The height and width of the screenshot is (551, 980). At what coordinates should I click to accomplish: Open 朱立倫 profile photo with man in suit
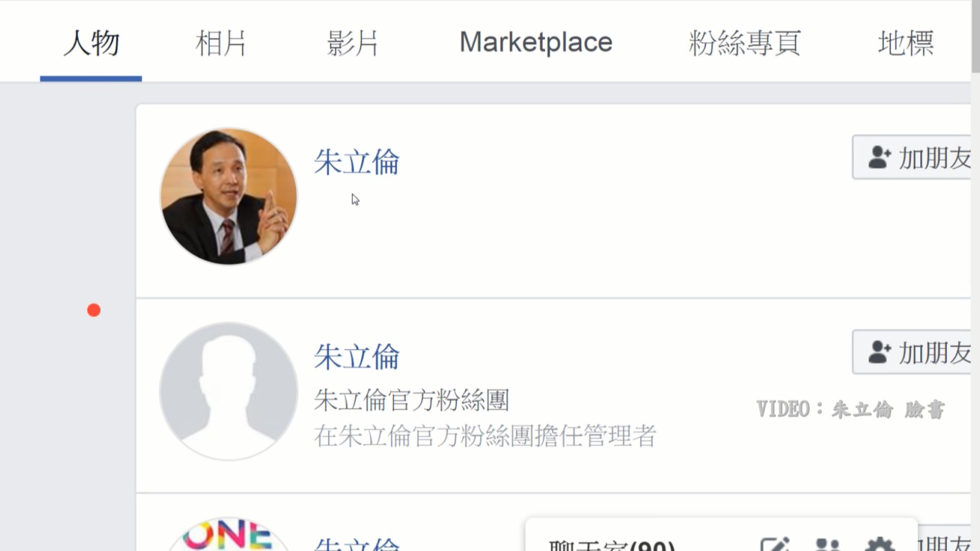229,196
